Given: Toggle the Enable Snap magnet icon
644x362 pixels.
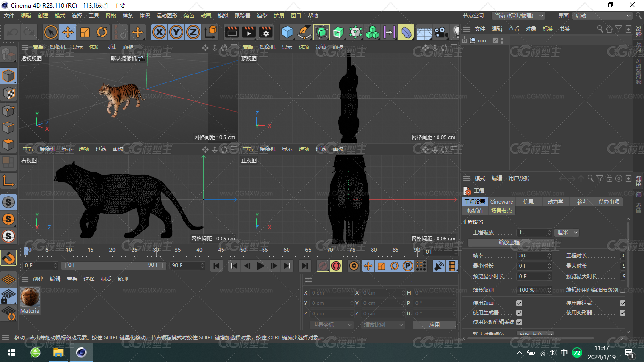Looking at the screenshot, I should (8, 258).
